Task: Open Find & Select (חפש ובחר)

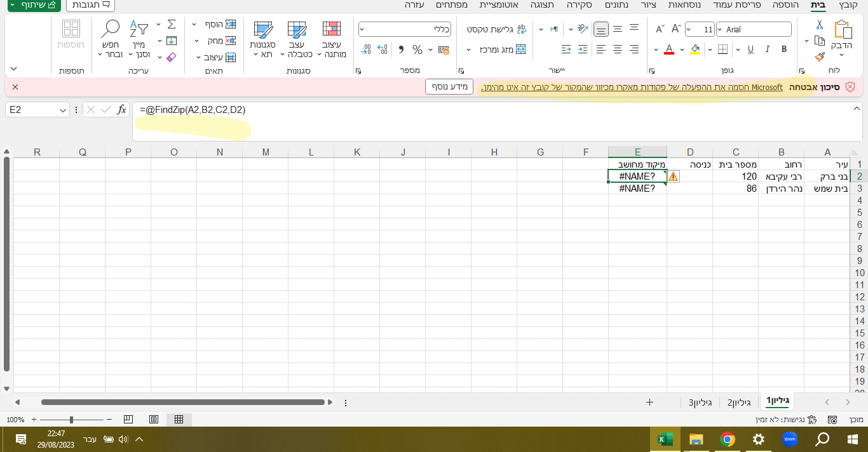Action: 111,39
